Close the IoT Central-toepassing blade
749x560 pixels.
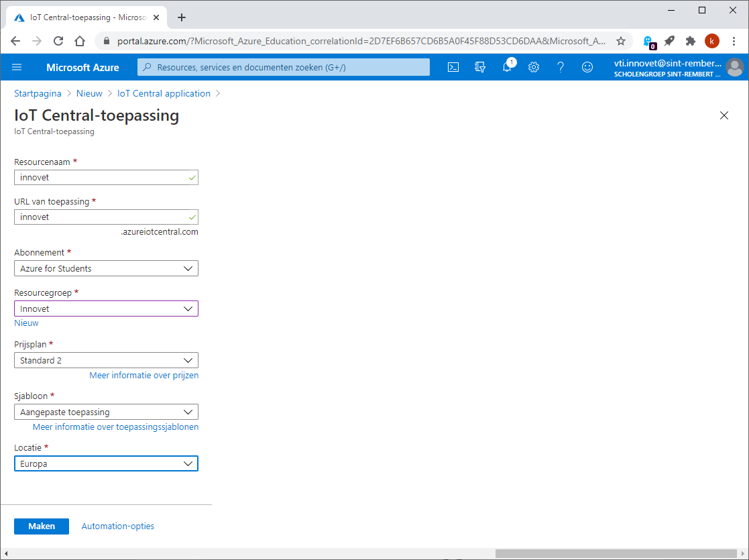pos(724,115)
